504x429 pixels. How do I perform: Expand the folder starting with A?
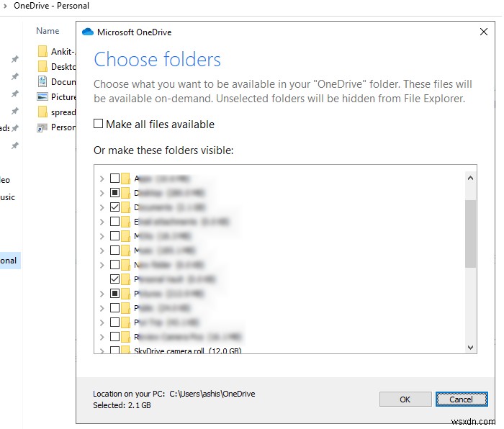102,179
